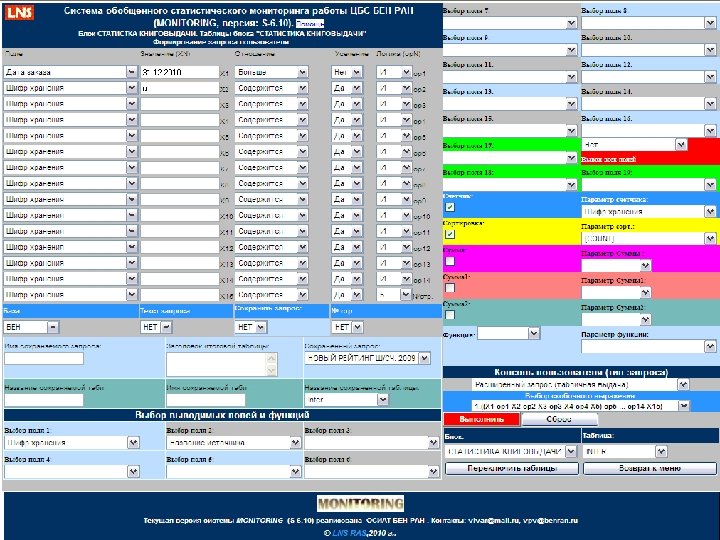The image size is (720, 540).
Task: Click the scroll-down arrow of the Заголовок text area
Action: pyautogui.click(x=271, y=371)
